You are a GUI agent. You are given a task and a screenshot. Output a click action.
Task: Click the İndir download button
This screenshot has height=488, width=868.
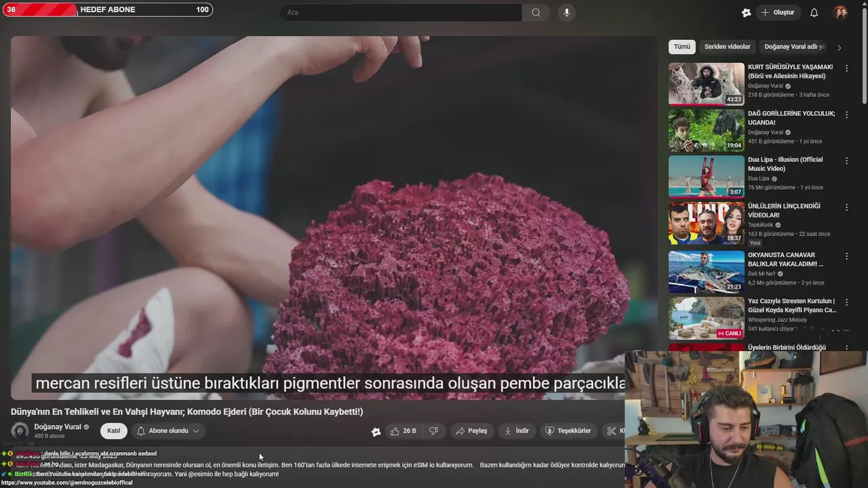click(x=516, y=431)
